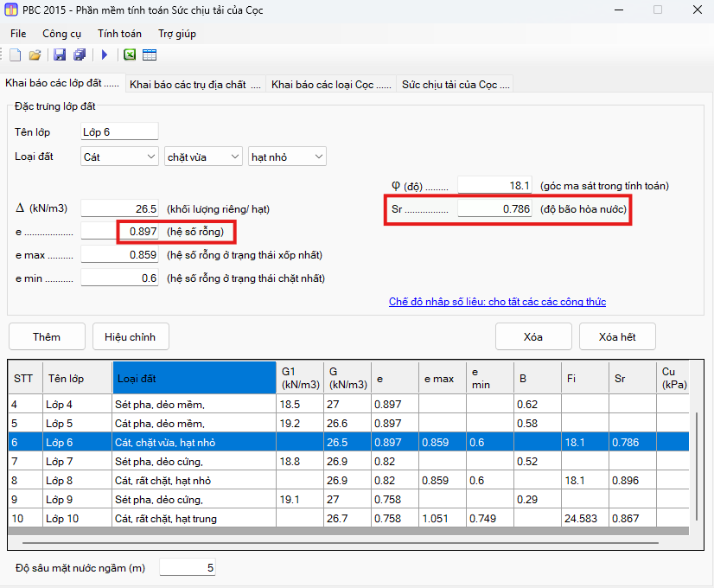
Task: Click the Export to Excel icon
Action: coord(130,55)
